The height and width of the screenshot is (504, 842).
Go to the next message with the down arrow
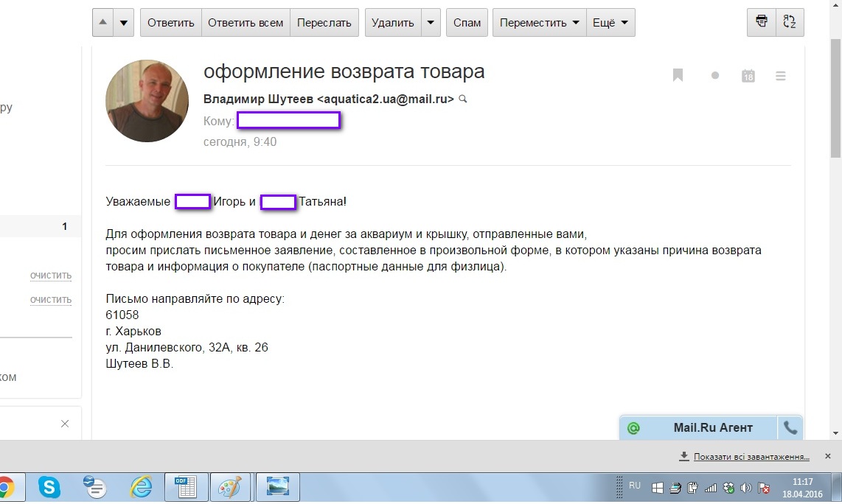[123, 22]
